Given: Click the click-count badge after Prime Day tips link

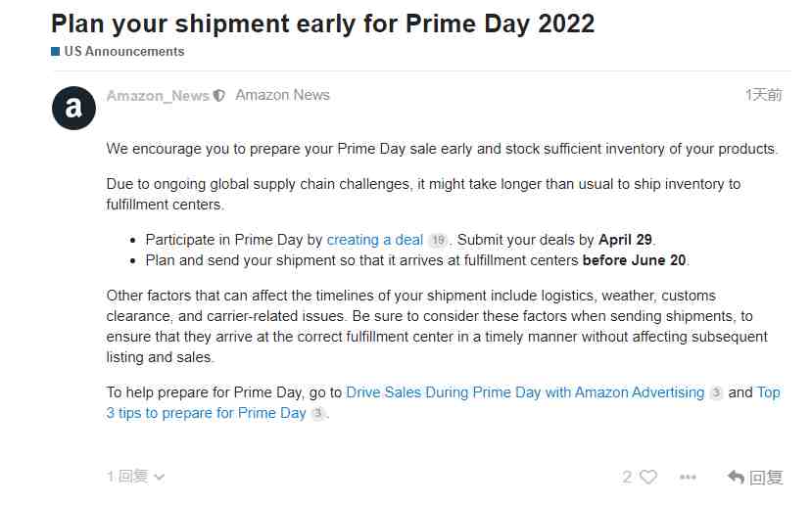Looking at the screenshot, I should 318,413.
